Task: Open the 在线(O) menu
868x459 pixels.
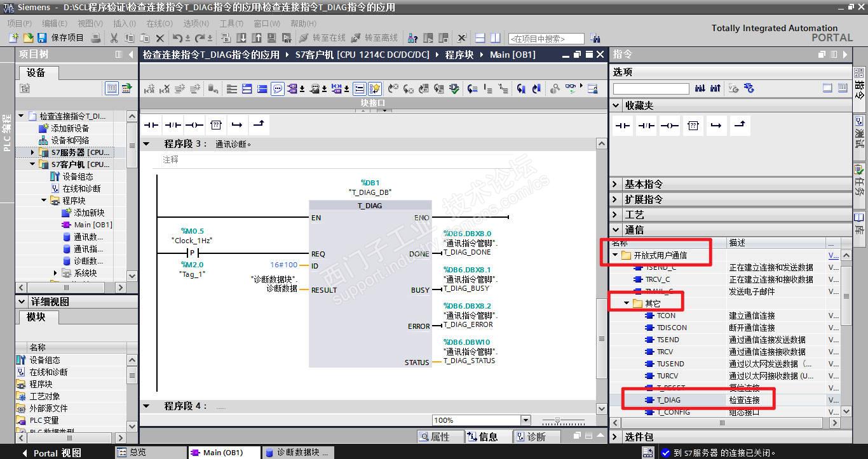Action: (x=159, y=23)
